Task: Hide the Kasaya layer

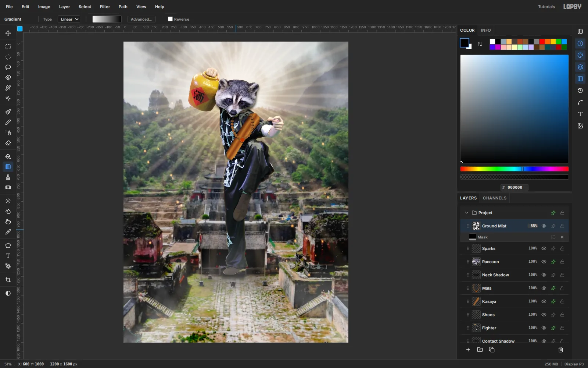Action: point(544,301)
